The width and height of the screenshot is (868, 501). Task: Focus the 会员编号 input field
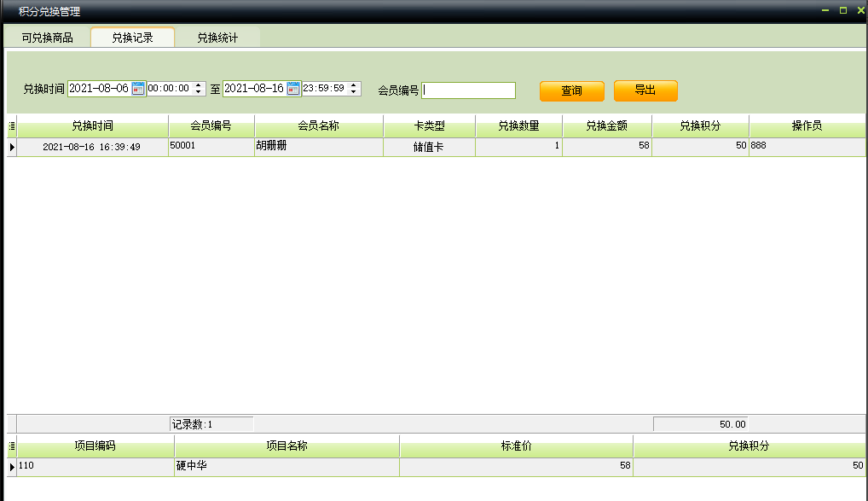[x=468, y=90]
